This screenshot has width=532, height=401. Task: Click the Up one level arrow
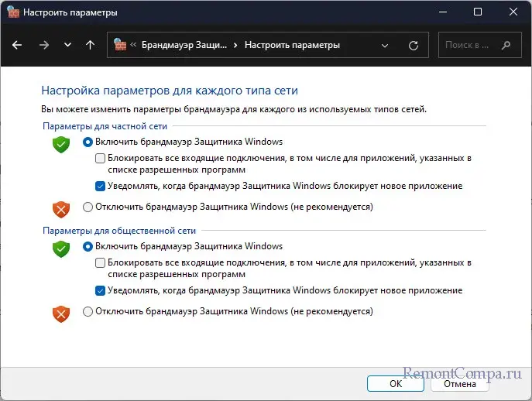(x=91, y=45)
